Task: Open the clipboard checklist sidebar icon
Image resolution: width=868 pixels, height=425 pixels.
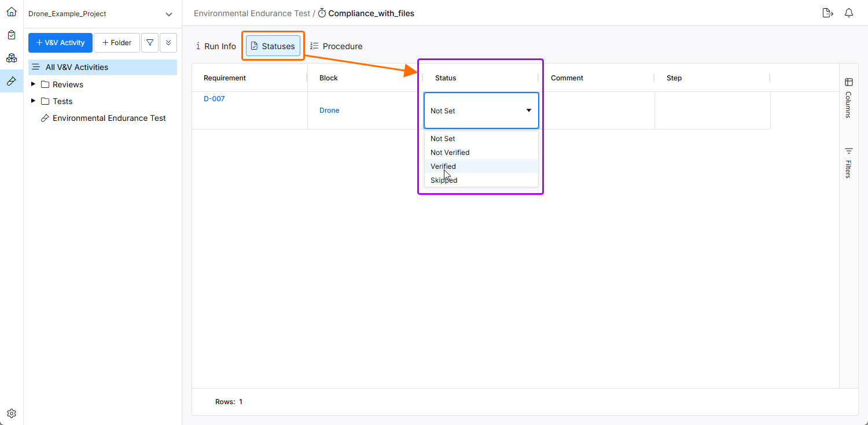Action: pos(12,35)
